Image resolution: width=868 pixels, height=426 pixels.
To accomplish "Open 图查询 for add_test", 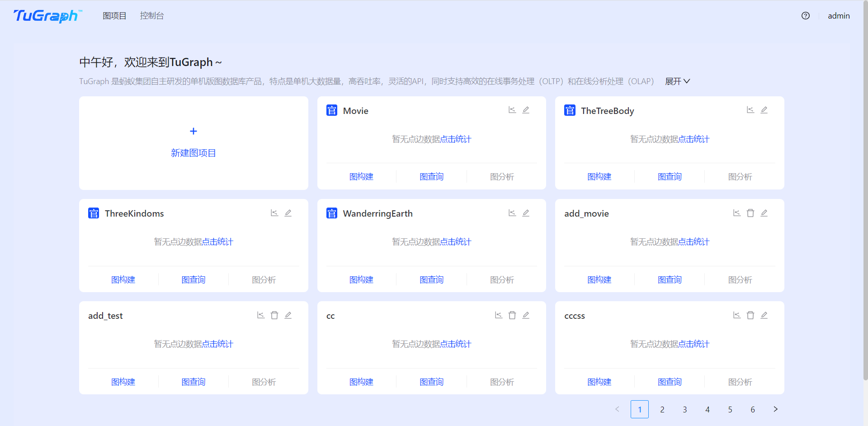I will pos(193,382).
